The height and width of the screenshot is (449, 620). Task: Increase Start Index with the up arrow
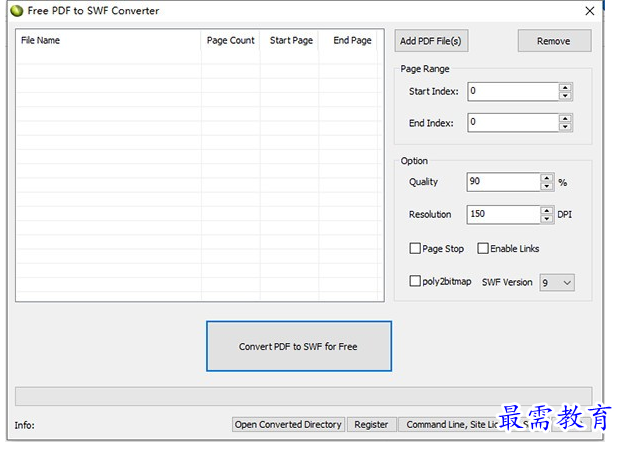(x=565, y=87)
